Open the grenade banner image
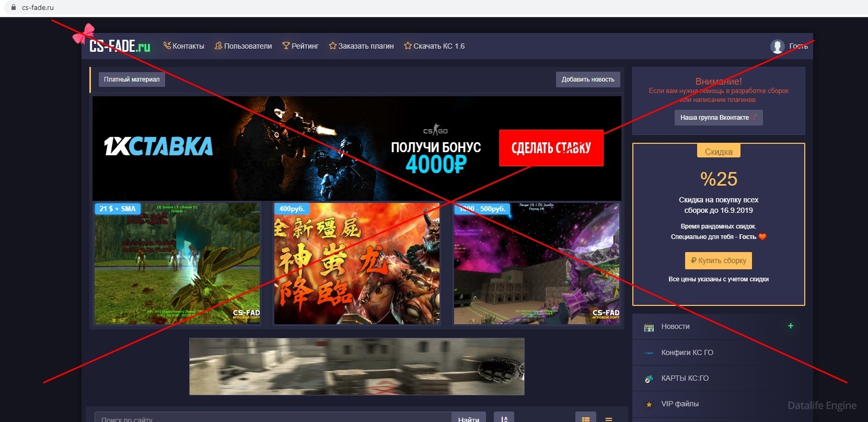 (357, 366)
